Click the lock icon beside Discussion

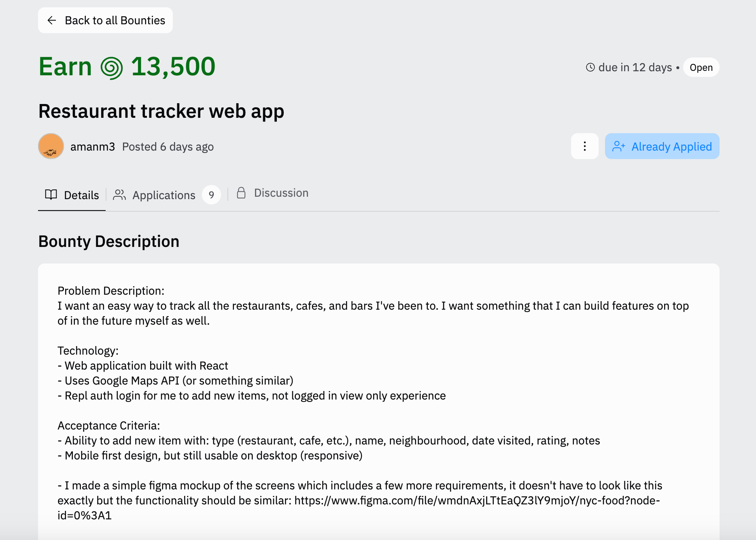point(241,193)
